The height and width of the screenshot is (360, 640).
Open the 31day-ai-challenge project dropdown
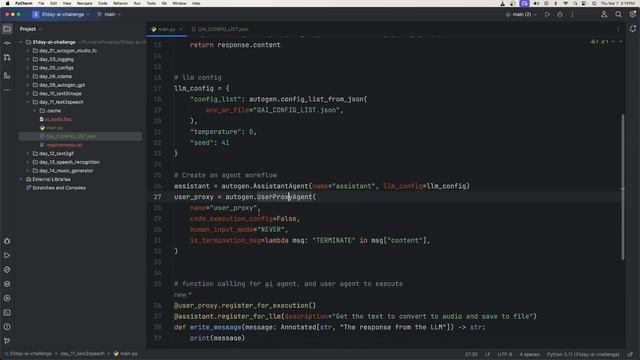click(x=61, y=14)
